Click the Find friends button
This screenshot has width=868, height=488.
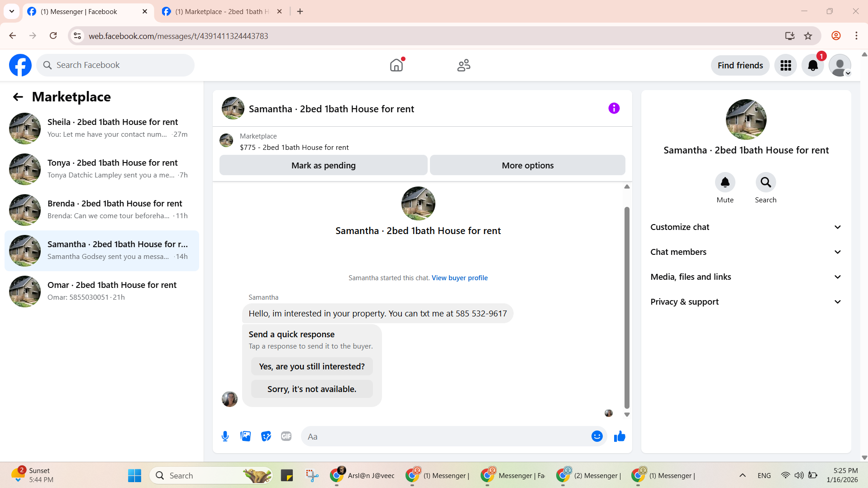click(740, 66)
